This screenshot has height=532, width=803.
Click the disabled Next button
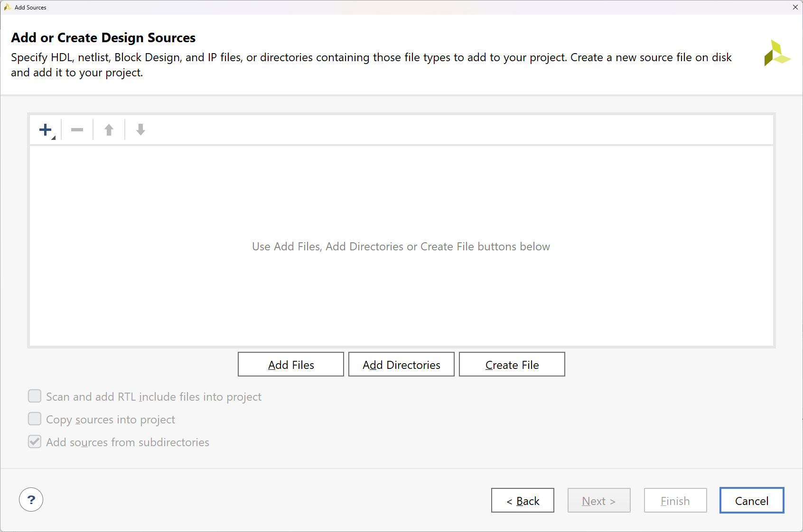tap(599, 500)
